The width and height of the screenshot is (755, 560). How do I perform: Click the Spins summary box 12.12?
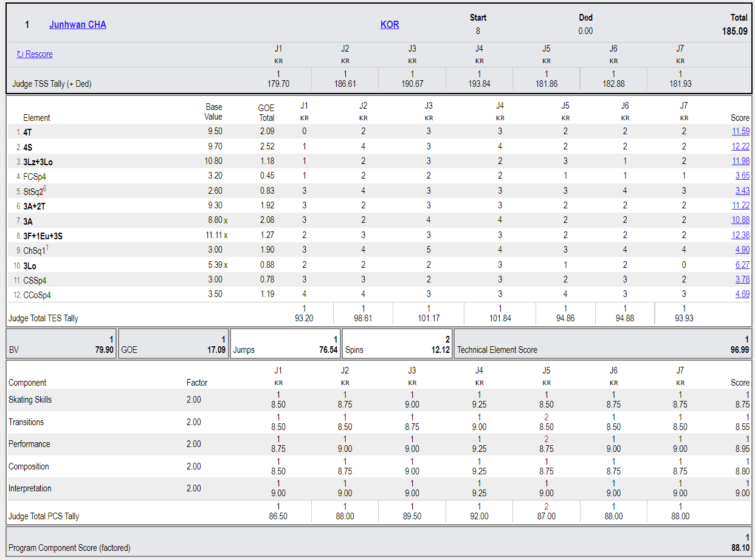coord(397,344)
